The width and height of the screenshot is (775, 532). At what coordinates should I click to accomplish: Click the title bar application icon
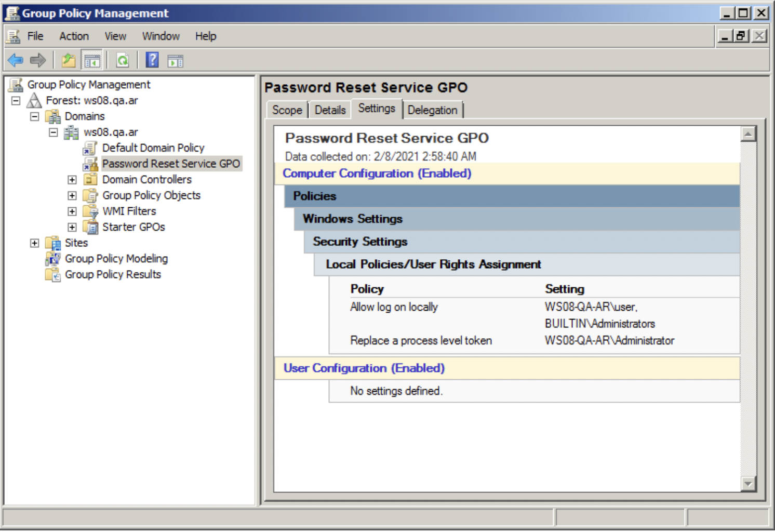(x=12, y=13)
